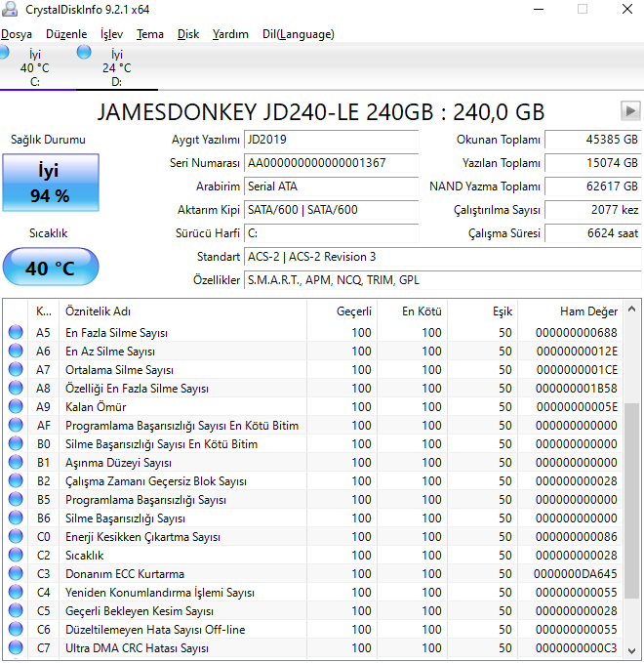This screenshot has width=644, height=663.
Task: Click the status orb for A5 row
Action: pyautogui.click(x=16, y=332)
